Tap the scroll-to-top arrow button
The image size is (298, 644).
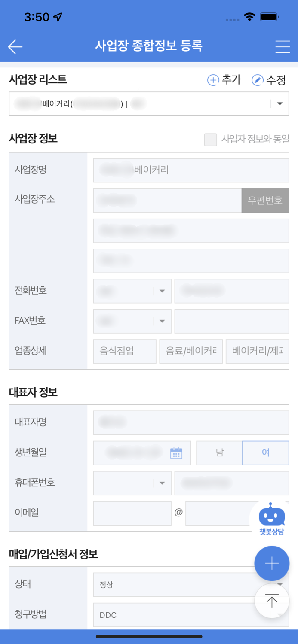click(x=272, y=601)
